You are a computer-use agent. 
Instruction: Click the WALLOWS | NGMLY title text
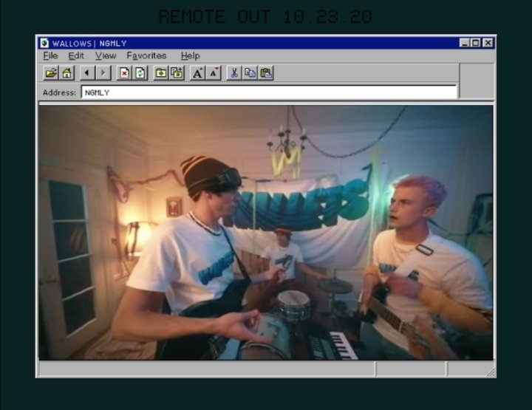89,44
